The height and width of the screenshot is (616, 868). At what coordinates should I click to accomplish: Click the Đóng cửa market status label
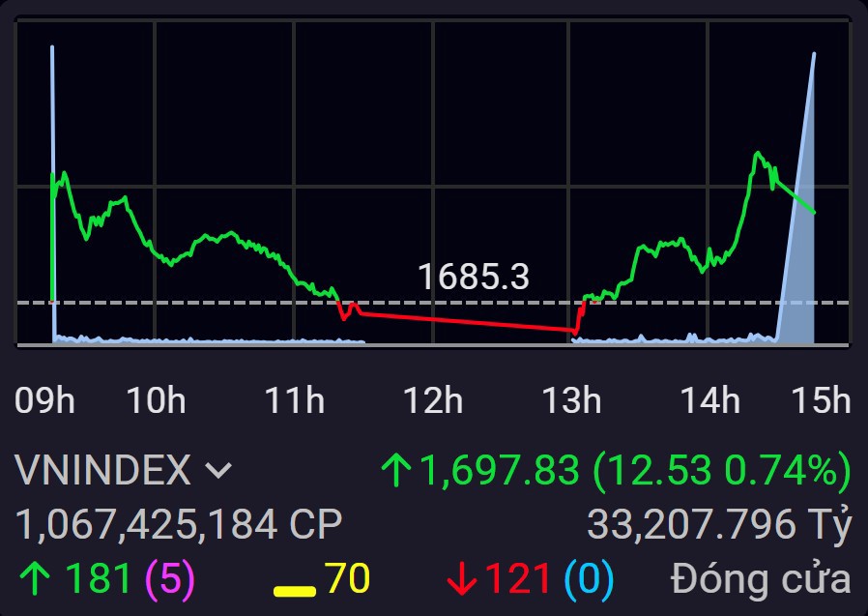761,579
